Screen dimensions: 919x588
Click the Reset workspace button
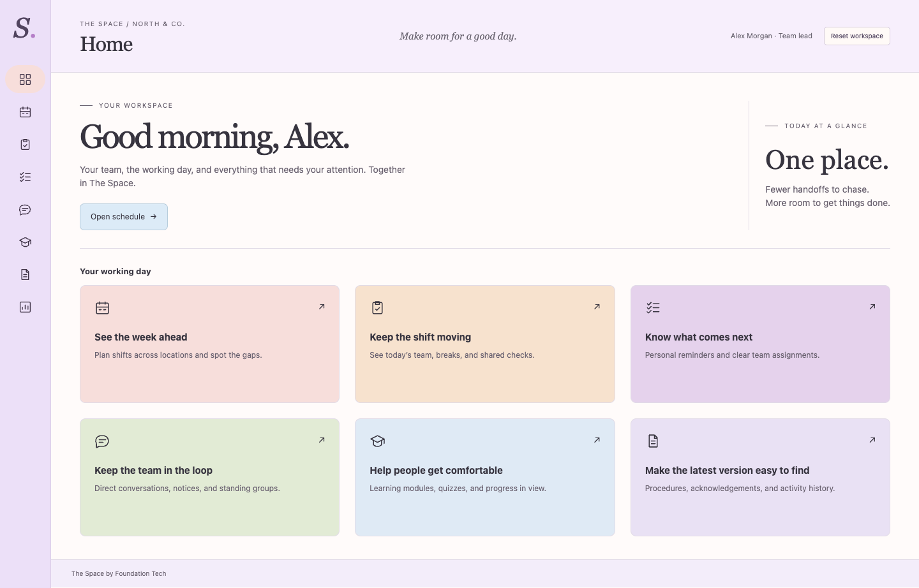pos(856,36)
